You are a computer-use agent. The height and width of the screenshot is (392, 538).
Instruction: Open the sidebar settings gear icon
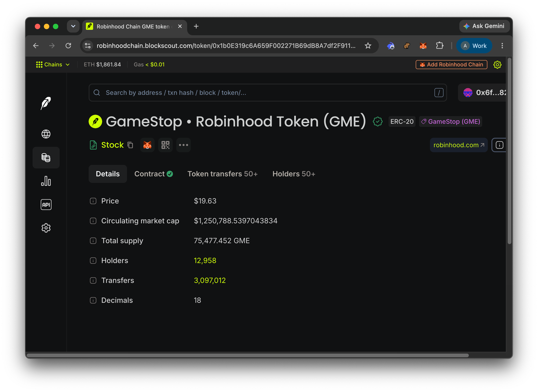coord(46,228)
